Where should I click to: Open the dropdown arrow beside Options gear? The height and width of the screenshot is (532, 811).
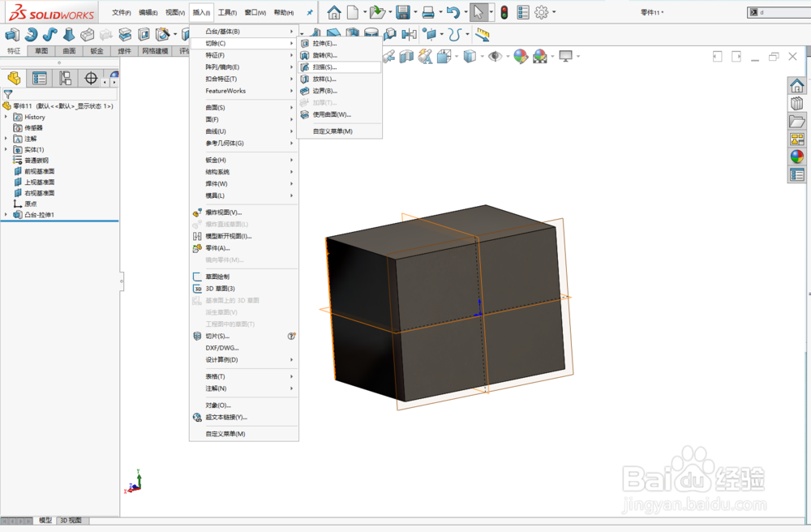click(x=554, y=12)
